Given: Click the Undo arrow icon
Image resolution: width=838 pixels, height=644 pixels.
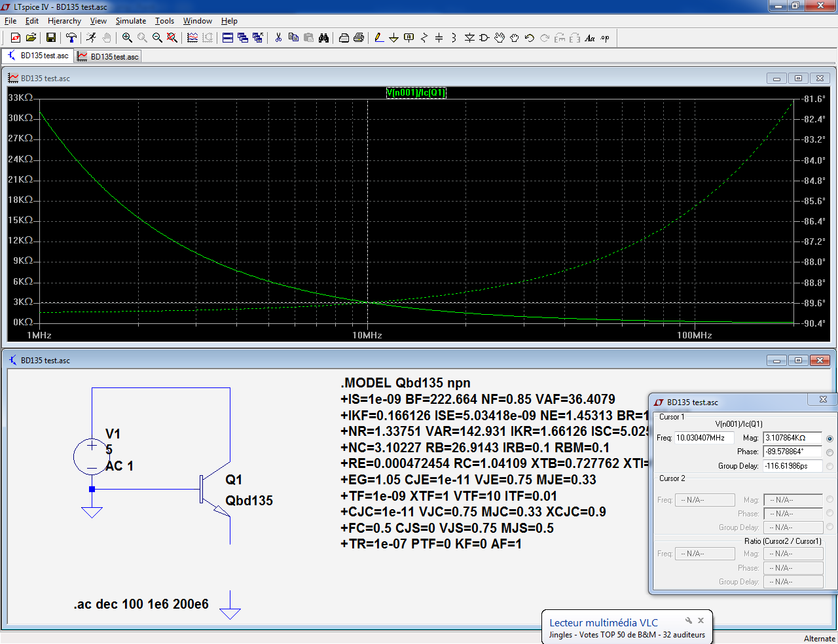Looking at the screenshot, I should pyautogui.click(x=530, y=38).
